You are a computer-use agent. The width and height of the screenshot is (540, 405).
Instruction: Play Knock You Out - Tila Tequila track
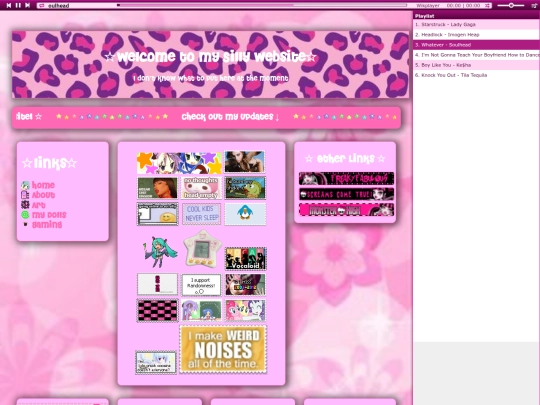pos(476,75)
